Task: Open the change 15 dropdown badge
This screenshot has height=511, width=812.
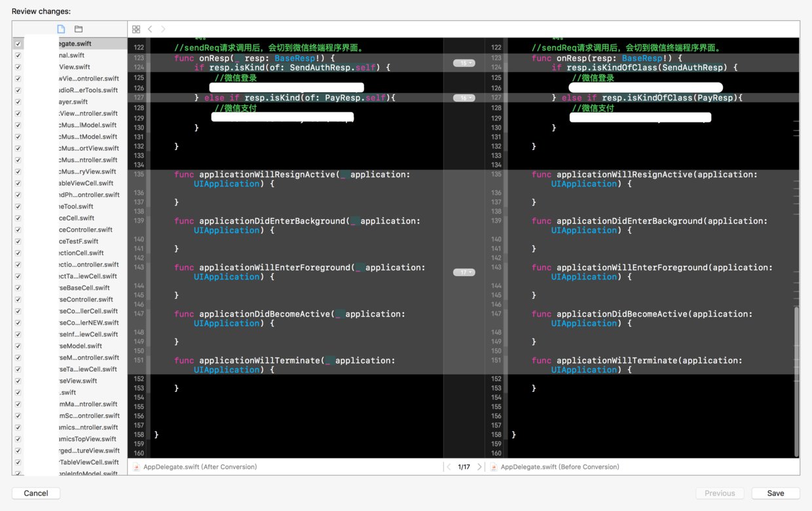Action: tap(464, 63)
